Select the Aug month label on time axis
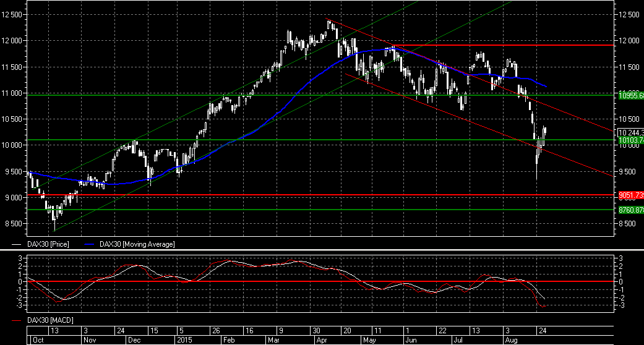 pos(512,340)
